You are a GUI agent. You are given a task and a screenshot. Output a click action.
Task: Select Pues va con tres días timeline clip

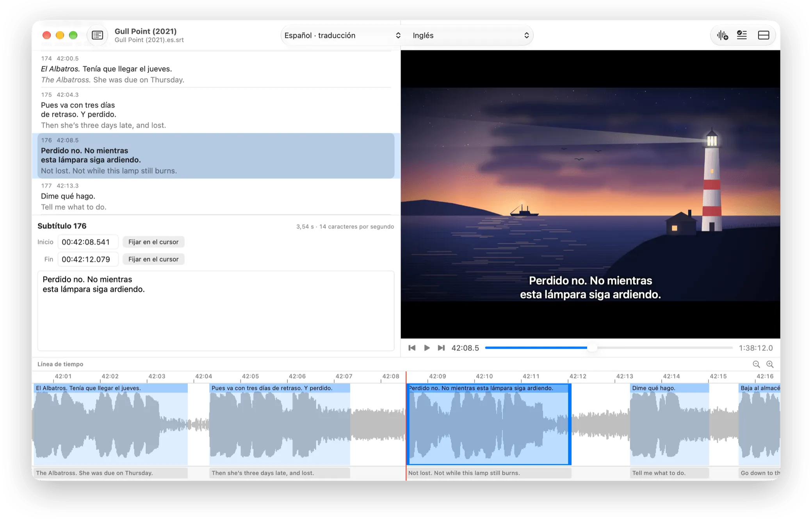pos(280,424)
